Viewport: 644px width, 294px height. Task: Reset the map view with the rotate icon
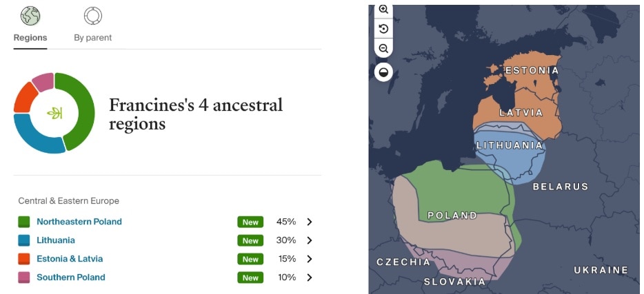[384, 29]
